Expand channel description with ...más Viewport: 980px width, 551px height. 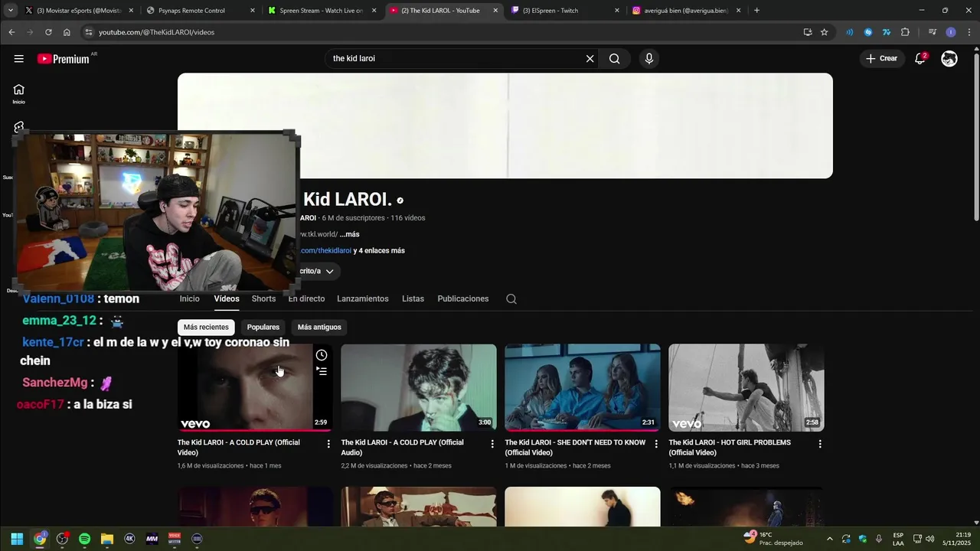(x=350, y=234)
